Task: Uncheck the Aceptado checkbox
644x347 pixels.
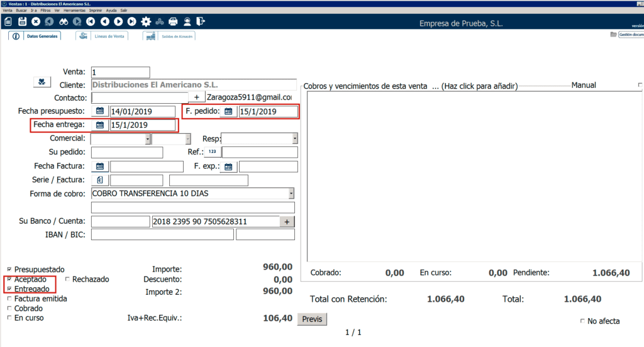Action: click(9, 278)
